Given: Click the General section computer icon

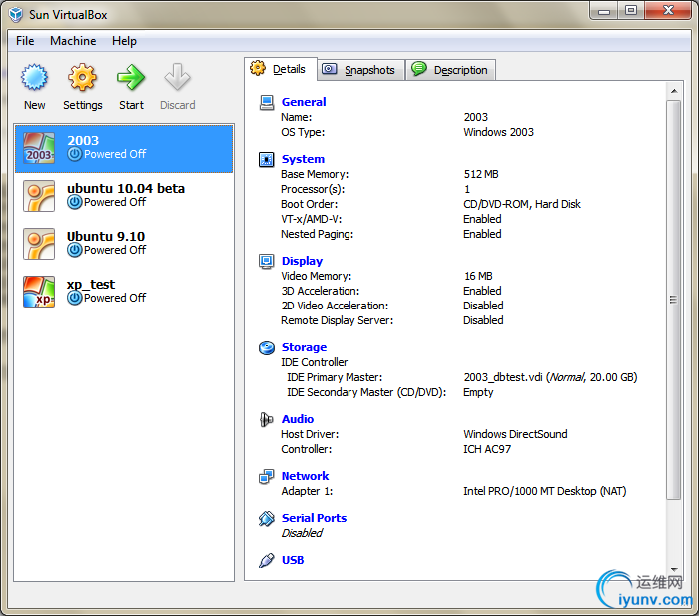Looking at the screenshot, I should (x=267, y=103).
